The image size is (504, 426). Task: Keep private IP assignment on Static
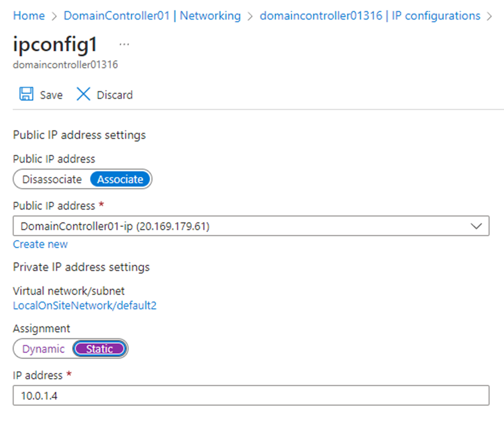[100, 349]
